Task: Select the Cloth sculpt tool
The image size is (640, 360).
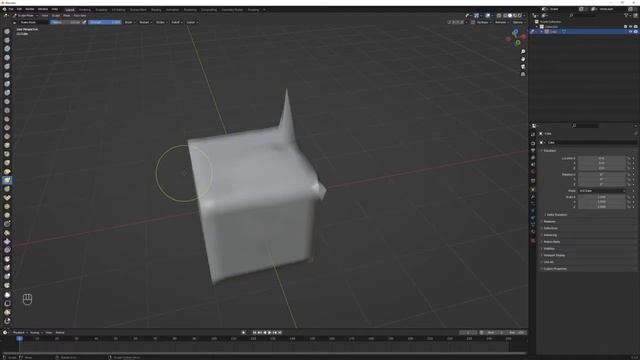Action: click(7, 242)
